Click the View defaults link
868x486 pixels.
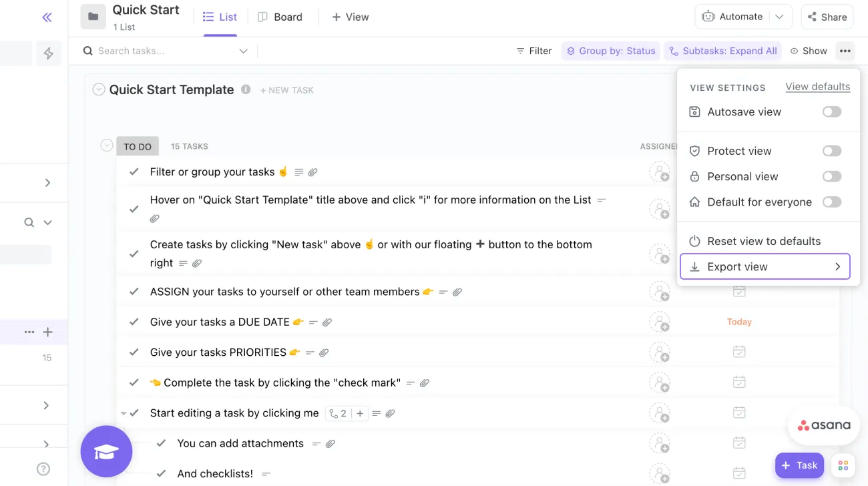point(817,86)
